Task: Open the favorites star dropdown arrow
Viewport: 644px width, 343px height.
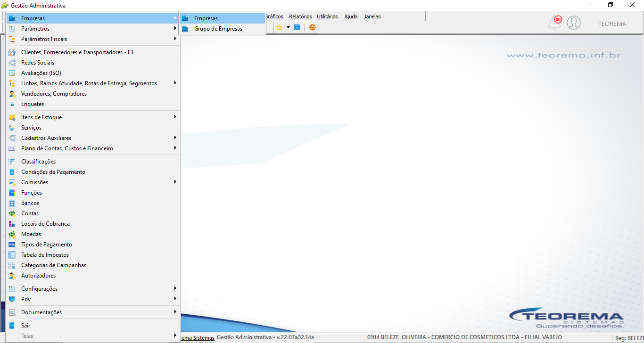Action: (x=288, y=27)
